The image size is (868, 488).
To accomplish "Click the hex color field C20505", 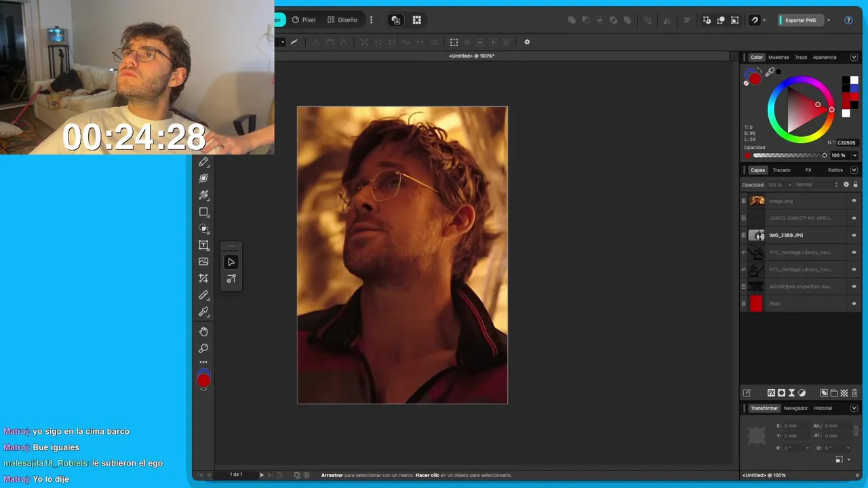I will point(846,143).
